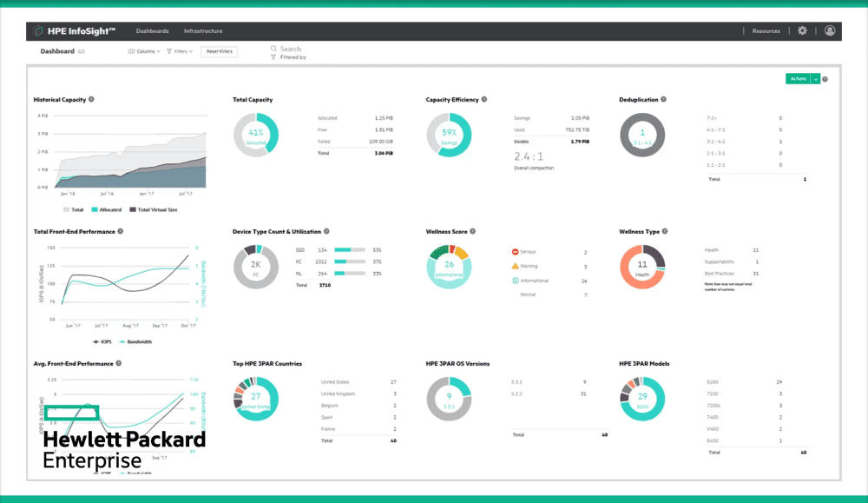
Task: Select OS version 3.2.2 row
Action: 549,394
